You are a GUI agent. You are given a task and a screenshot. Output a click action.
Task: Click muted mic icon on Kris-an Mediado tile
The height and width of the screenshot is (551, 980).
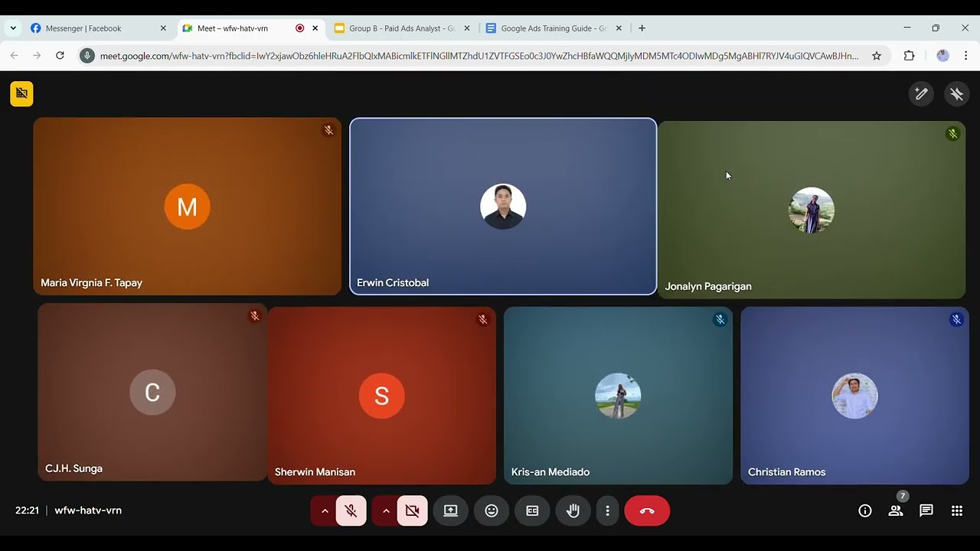tap(720, 319)
